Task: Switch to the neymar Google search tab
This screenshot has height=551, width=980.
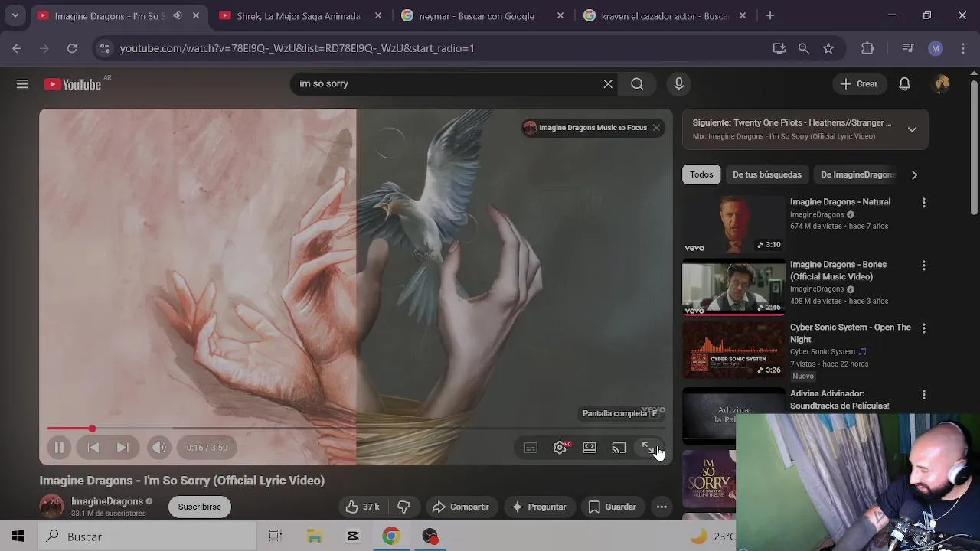Action: 477,15
